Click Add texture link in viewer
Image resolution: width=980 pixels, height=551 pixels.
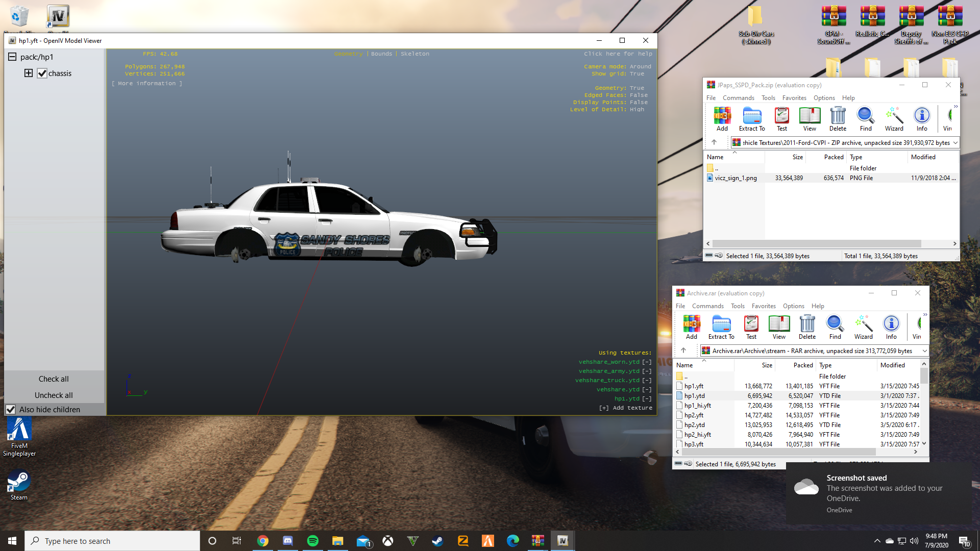[x=626, y=408]
